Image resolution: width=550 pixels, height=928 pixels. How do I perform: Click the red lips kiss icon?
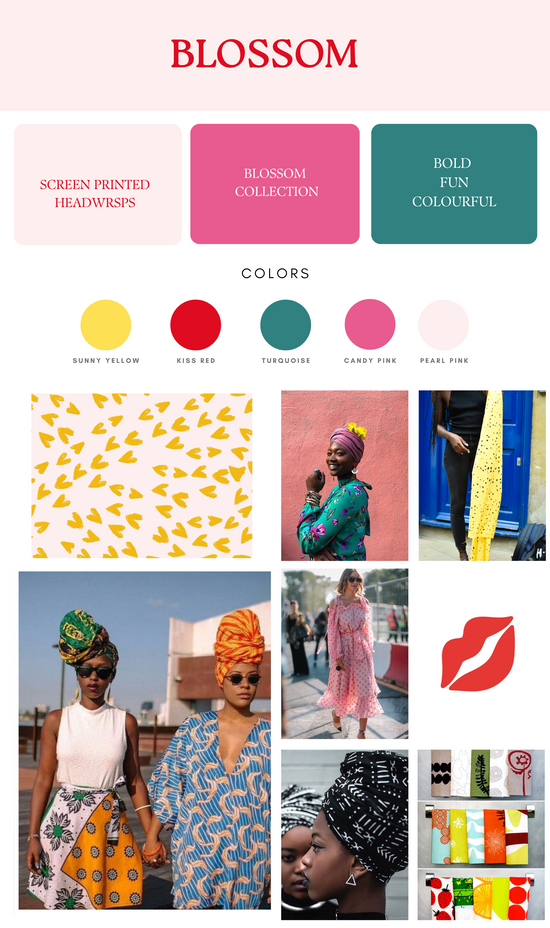tap(478, 653)
